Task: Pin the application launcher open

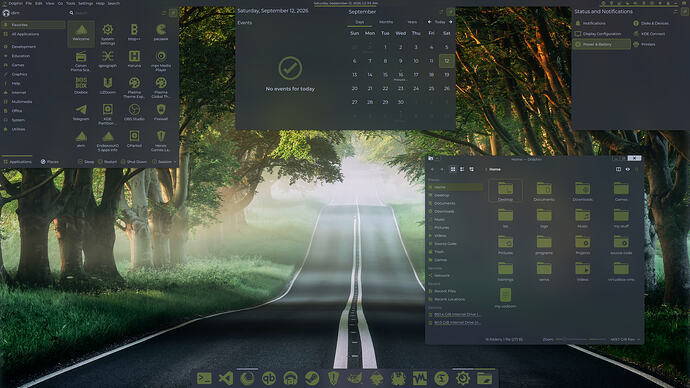Action: [173, 13]
